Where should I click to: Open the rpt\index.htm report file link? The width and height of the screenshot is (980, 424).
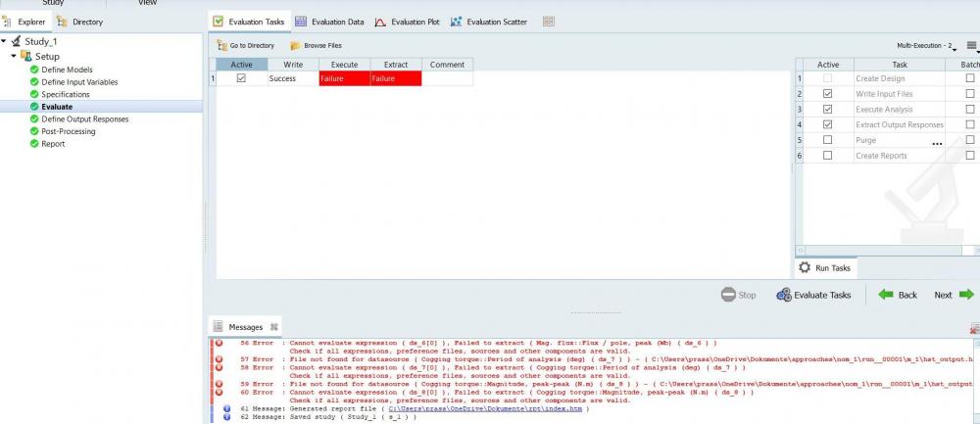(x=485, y=408)
